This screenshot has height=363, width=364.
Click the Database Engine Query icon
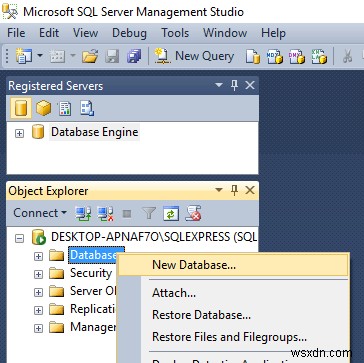pyautogui.click(x=252, y=56)
